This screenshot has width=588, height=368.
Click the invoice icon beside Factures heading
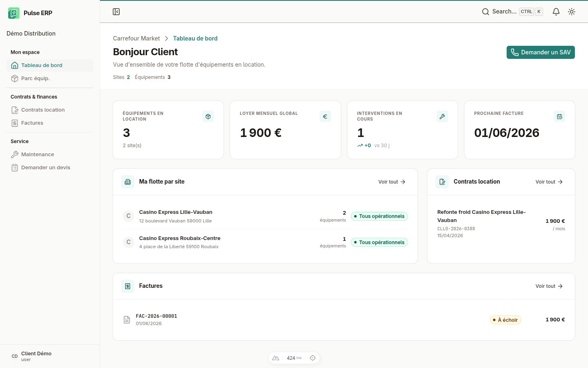point(128,286)
